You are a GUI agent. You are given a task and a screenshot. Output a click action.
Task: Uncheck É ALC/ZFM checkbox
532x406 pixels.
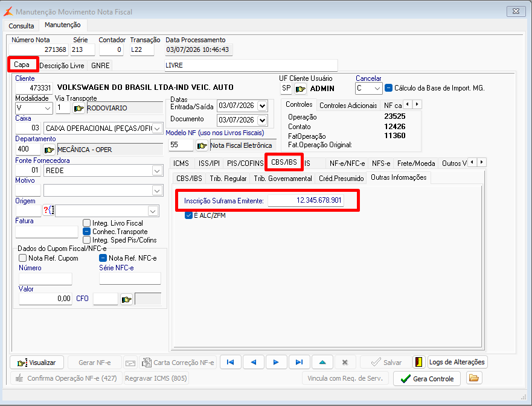pos(188,215)
